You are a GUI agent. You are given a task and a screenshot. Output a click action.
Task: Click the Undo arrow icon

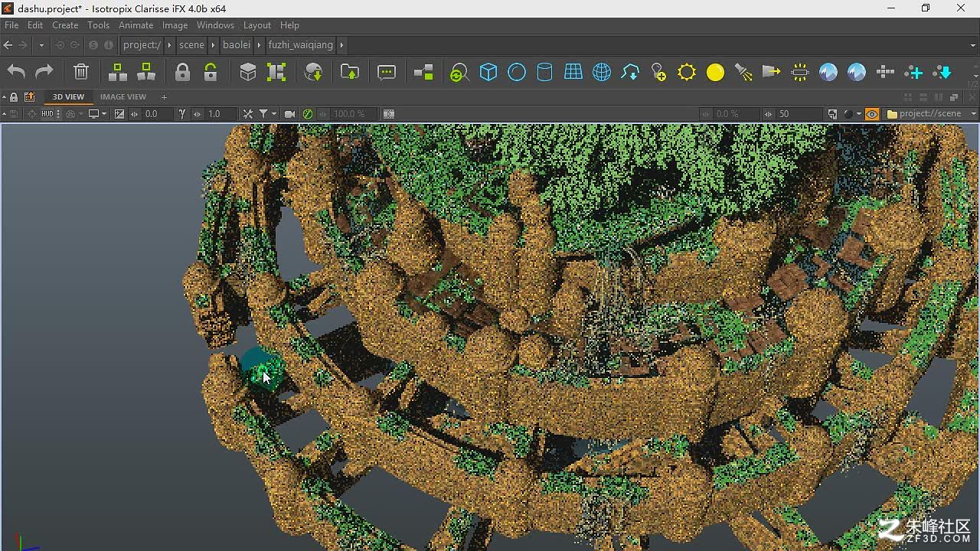point(16,72)
